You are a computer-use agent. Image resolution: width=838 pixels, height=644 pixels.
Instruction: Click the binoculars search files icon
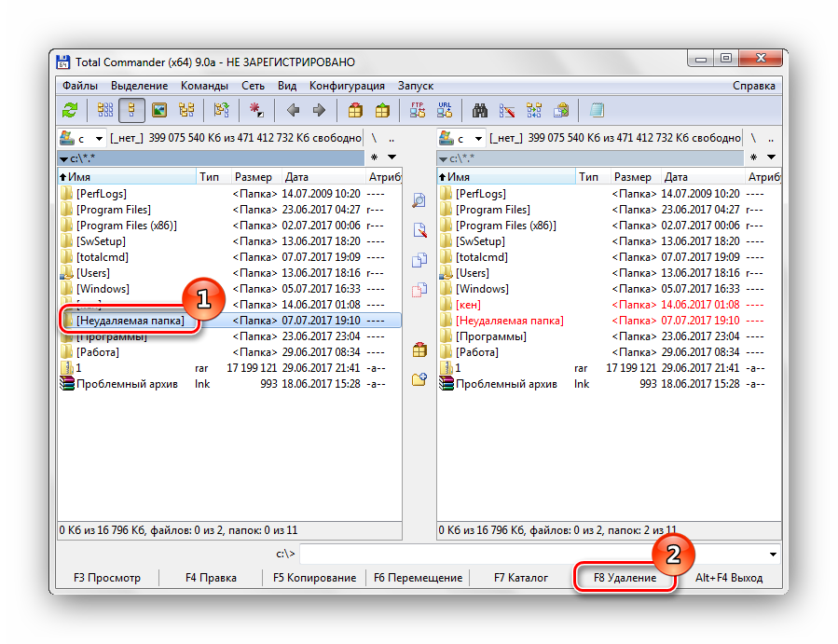(480, 110)
